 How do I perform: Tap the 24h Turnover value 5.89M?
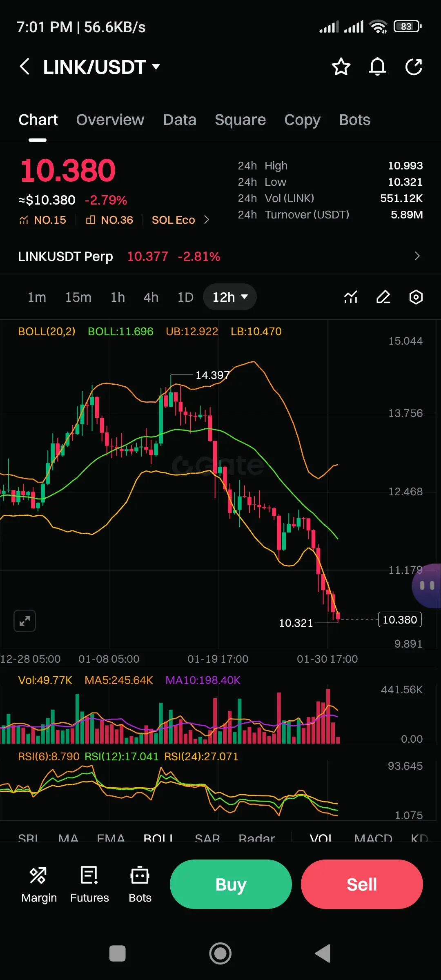[x=407, y=215]
